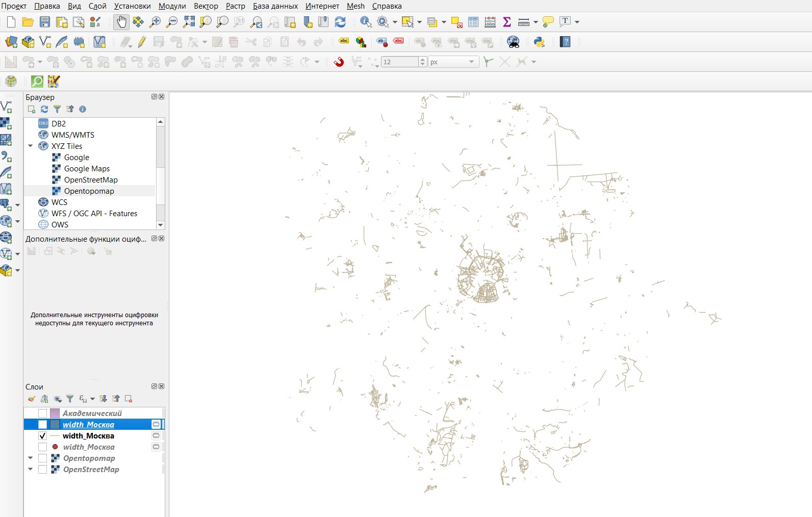
Task: Expand the Opentopomap layer legend
Action: [30, 458]
